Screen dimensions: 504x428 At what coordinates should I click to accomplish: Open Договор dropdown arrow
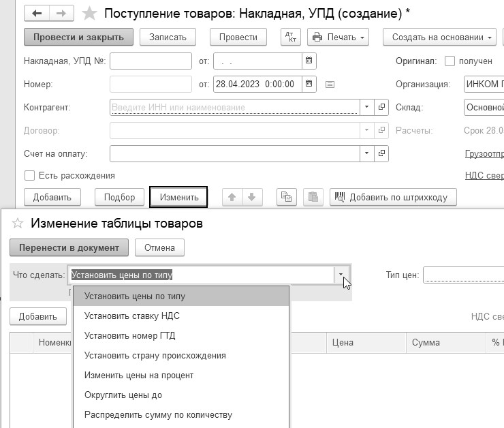pos(366,130)
